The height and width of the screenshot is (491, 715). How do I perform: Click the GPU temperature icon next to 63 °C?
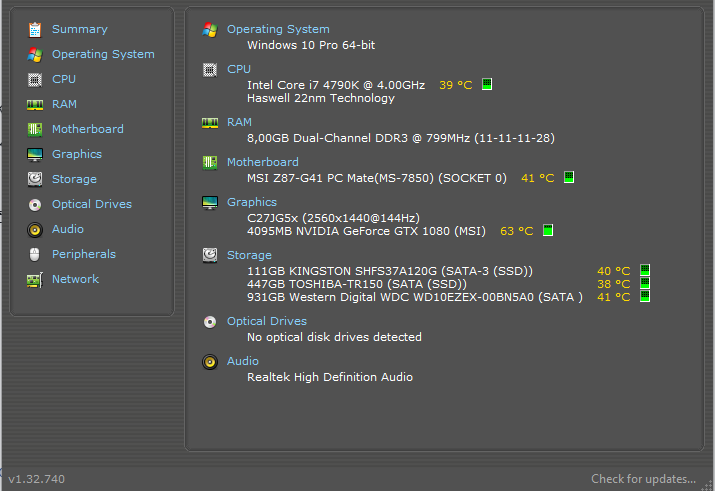click(x=548, y=230)
